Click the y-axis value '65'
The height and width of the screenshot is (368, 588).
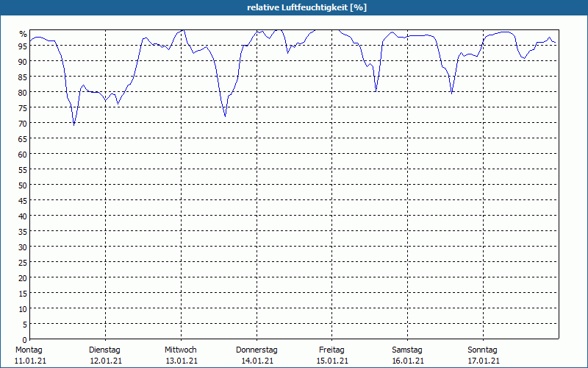point(23,138)
